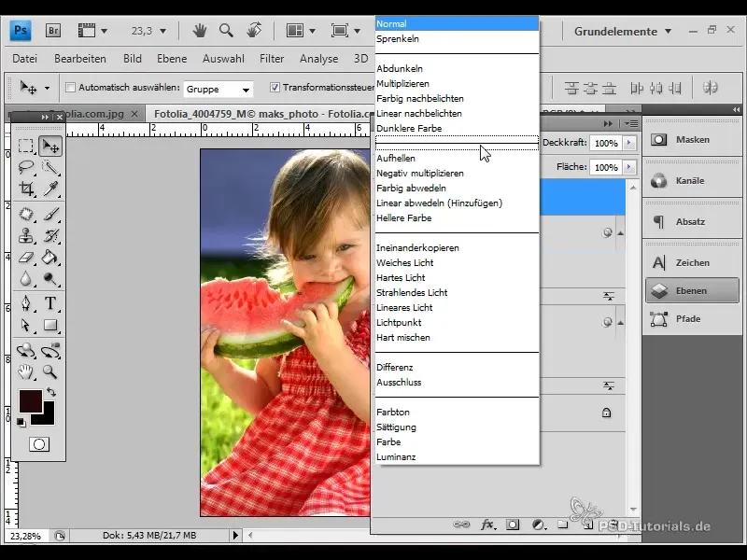Open the Datei menu
The image size is (747, 560).
coord(25,59)
